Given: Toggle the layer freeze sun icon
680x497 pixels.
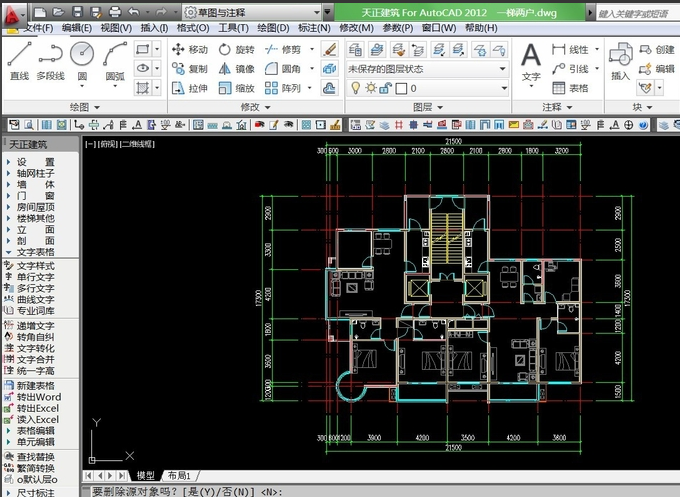Looking at the screenshot, I should [x=370, y=88].
